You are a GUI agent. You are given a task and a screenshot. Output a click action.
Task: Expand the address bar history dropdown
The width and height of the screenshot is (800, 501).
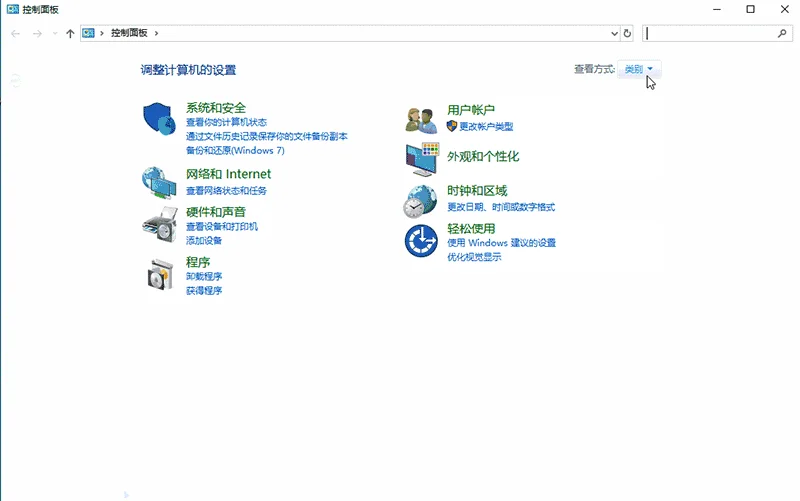[x=614, y=34]
